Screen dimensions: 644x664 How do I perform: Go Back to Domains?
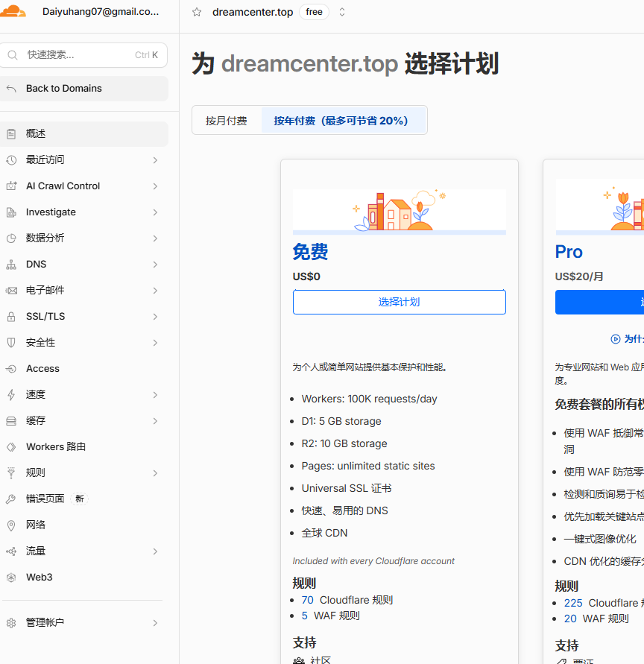click(x=84, y=89)
